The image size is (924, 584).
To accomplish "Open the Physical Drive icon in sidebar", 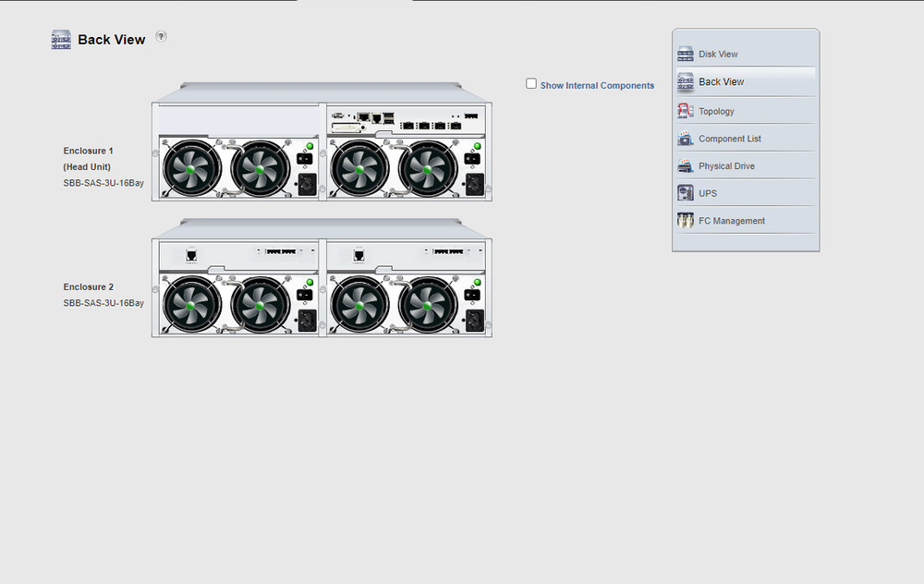I will click(685, 166).
